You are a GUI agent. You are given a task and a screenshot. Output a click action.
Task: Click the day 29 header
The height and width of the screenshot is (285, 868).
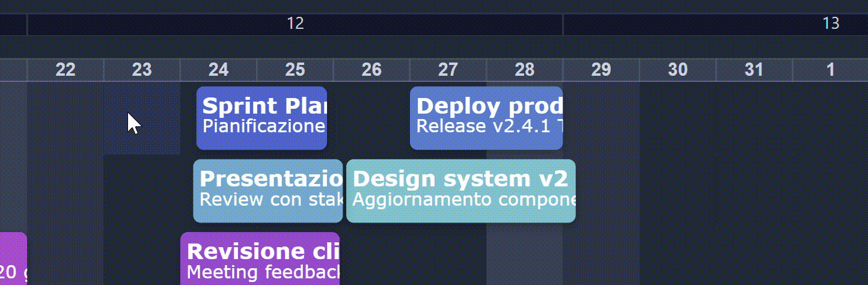click(601, 70)
